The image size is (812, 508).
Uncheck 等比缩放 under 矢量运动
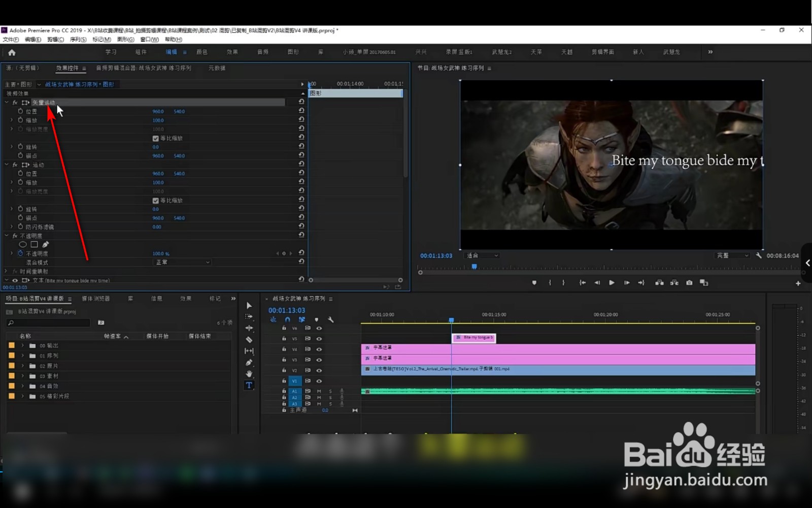tap(155, 138)
